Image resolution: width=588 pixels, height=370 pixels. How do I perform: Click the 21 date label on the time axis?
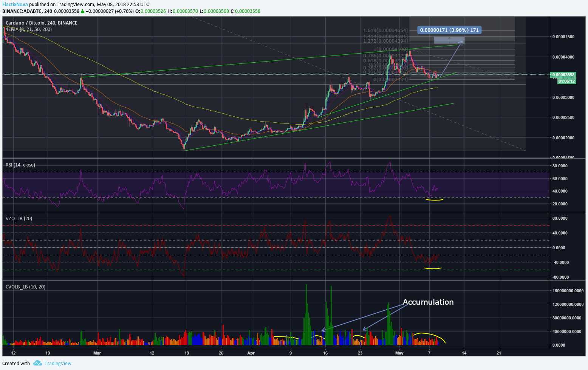coord(499,353)
